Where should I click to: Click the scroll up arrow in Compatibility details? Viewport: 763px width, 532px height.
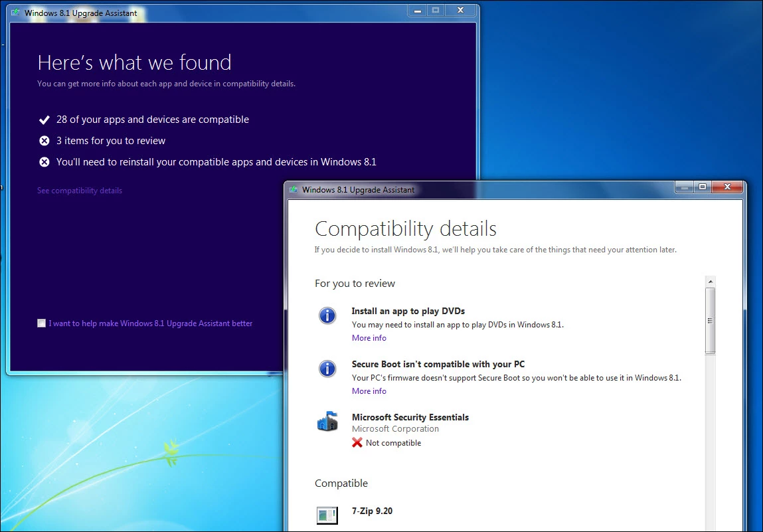tap(711, 282)
